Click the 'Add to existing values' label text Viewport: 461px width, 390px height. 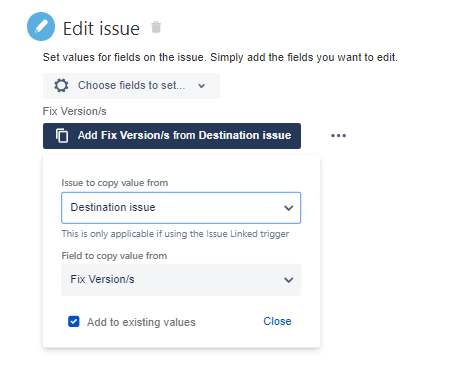point(141,322)
